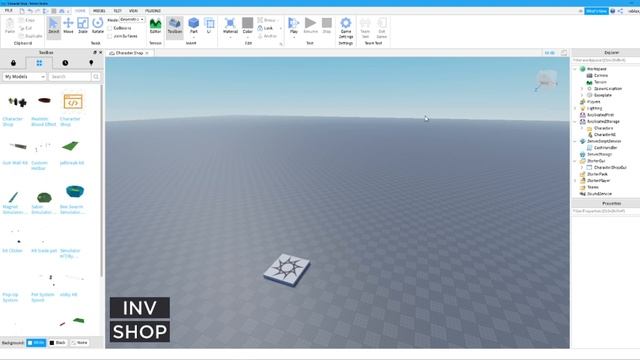Viewport: 640px width, 360px height.
Task: Select the Character Shop viewport tab
Action: pyautogui.click(x=129, y=53)
